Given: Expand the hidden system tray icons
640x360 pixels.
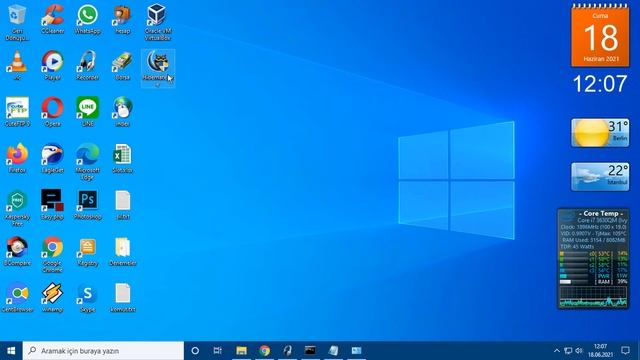Looking at the screenshot, I should [556, 351].
